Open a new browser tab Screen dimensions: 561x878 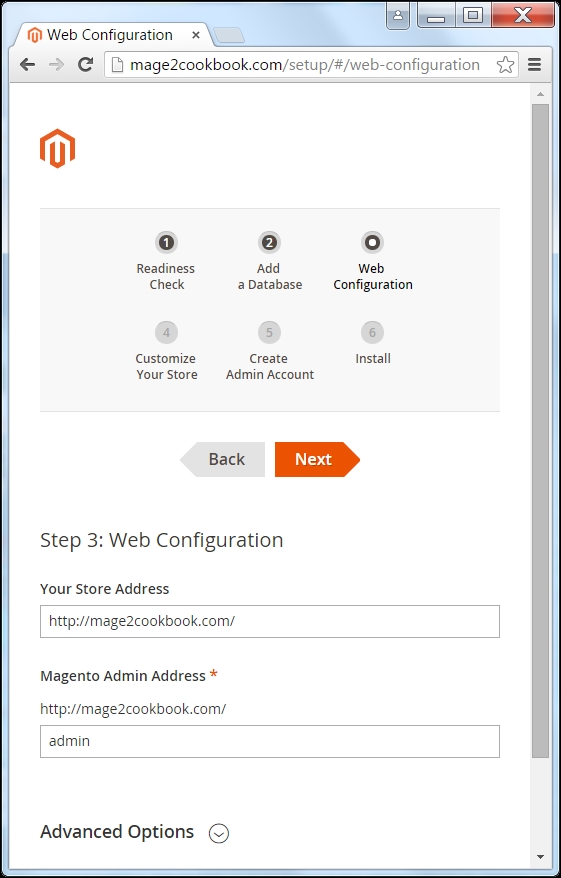pyautogui.click(x=228, y=35)
